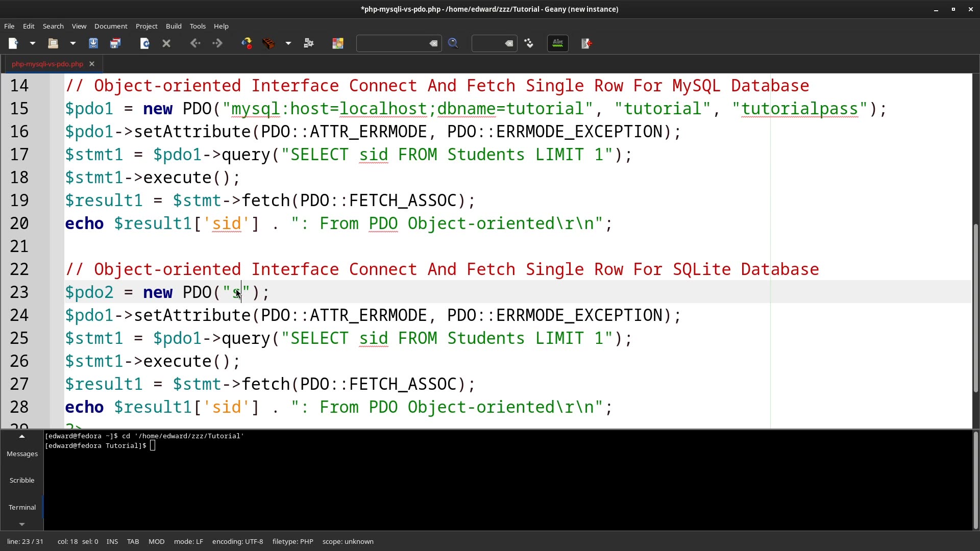Navigate forward in location history

[x=217, y=43]
